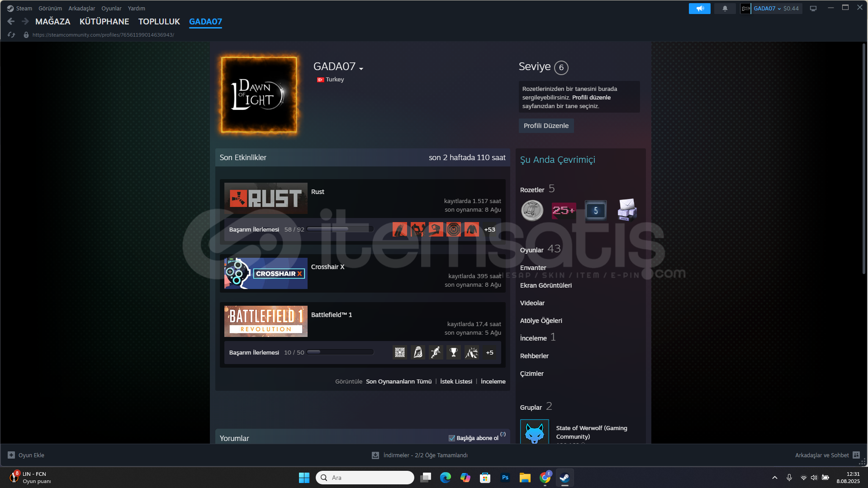Image resolution: width=868 pixels, height=488 pixels.
Task: Open İstek Listesi link
Action: (x=456, y=381)
